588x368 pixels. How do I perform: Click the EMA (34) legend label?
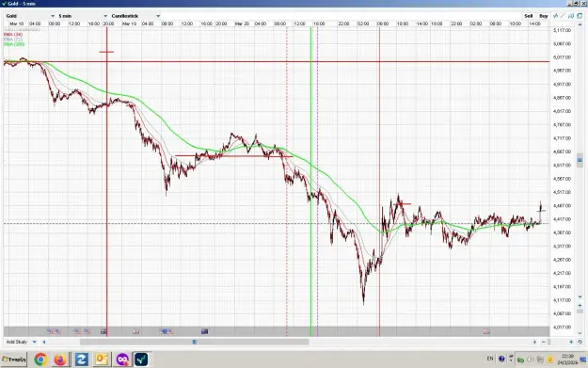pyautogui.click(x=13, y=34)
